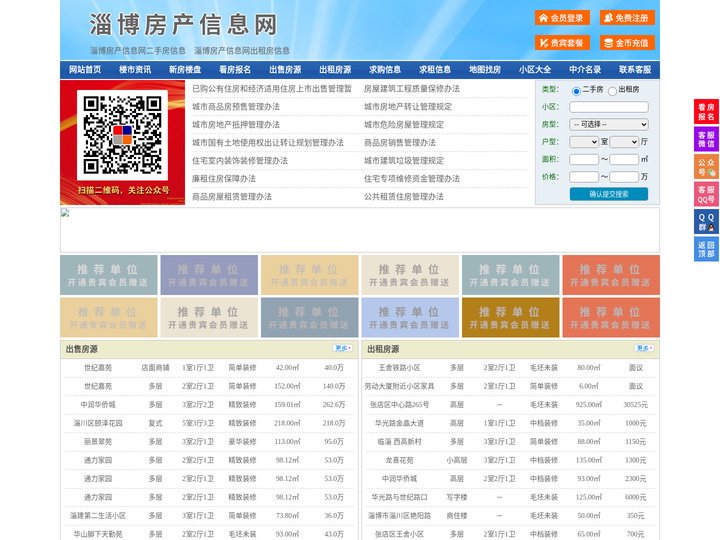Open the 中润华侨城 159.01㎡ sale listing
This screenshot has width=720, height=540.
[x=209, y=405]
